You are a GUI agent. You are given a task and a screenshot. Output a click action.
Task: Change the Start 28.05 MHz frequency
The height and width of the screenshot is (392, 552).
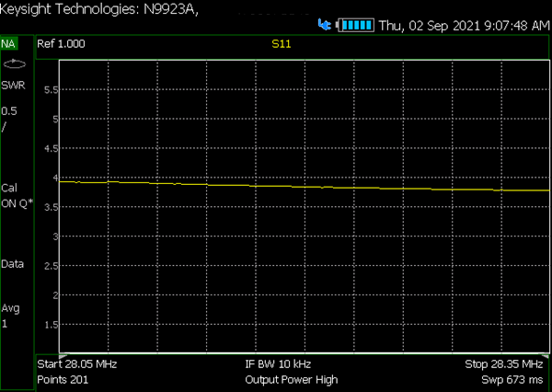pos(77,364)
